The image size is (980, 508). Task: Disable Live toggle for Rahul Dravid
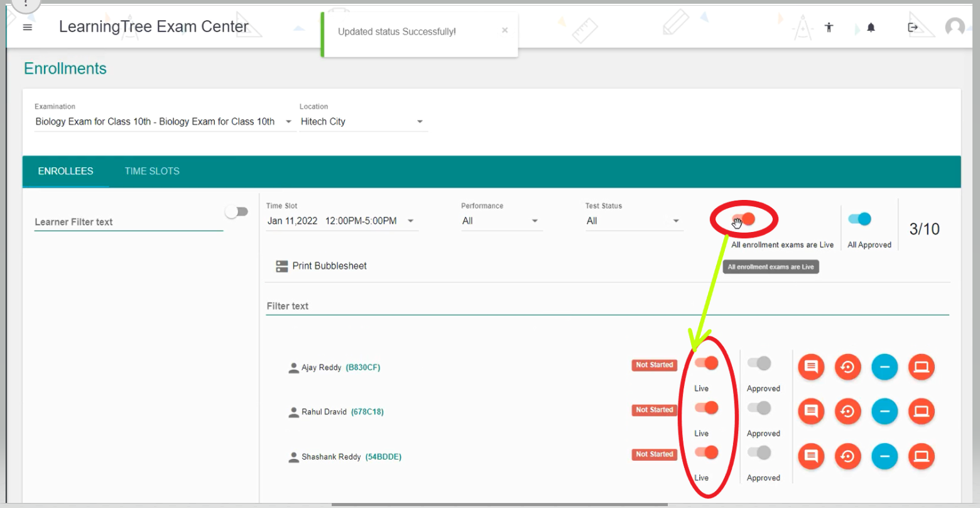tap(706, 408)
